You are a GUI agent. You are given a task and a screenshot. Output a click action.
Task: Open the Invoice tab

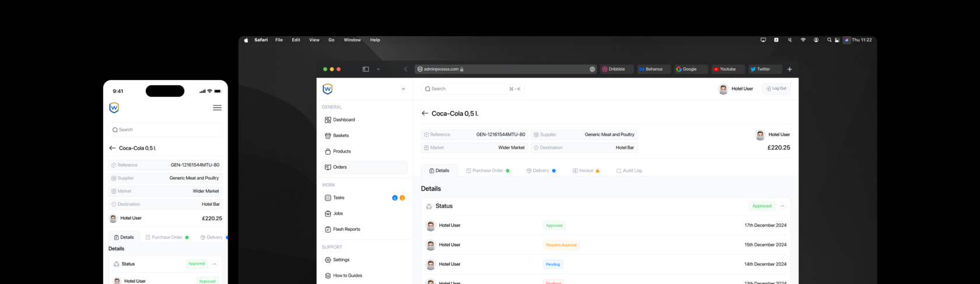[586, 171]
